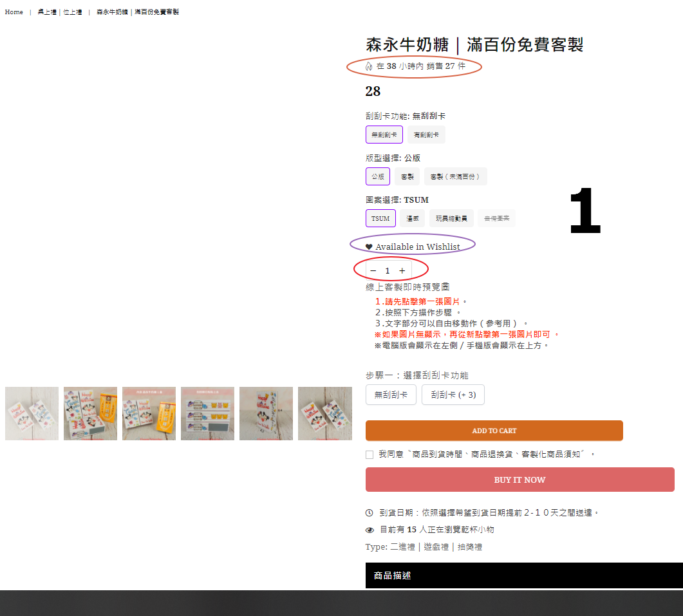Viewport: 683px width, 616px height.
Task: Click the eye icon beside viewer count
Action: pos(370,530)
